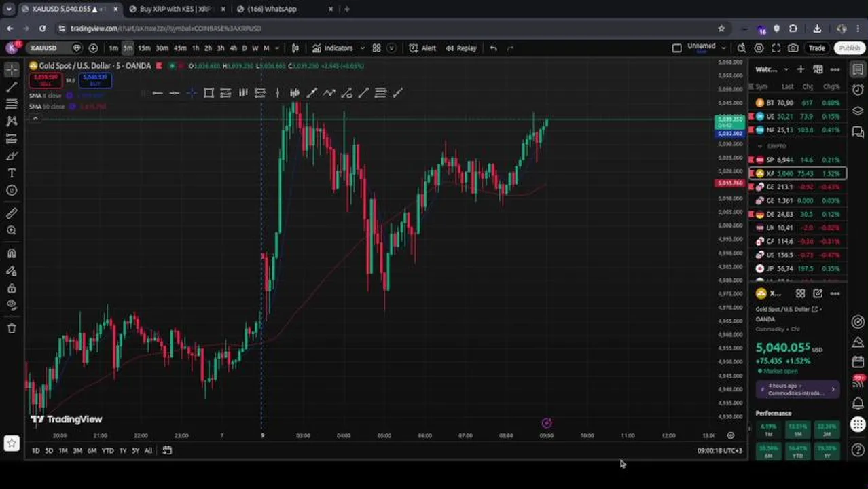Expand the timeframe interval dropdown arrow

(x=278, y=48)
